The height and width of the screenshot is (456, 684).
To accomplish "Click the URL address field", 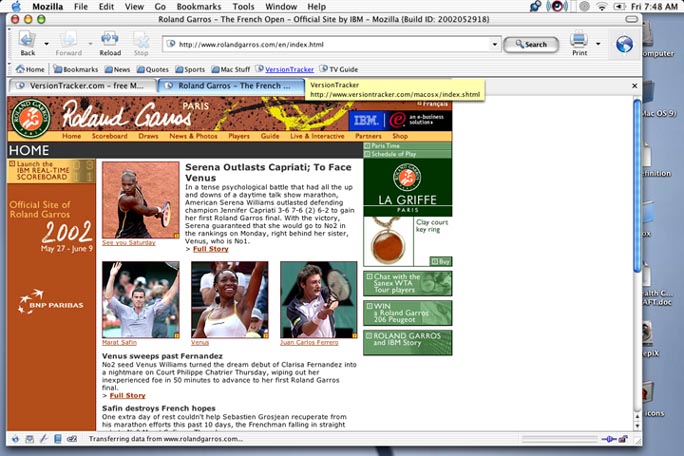I will click(327, 44).
